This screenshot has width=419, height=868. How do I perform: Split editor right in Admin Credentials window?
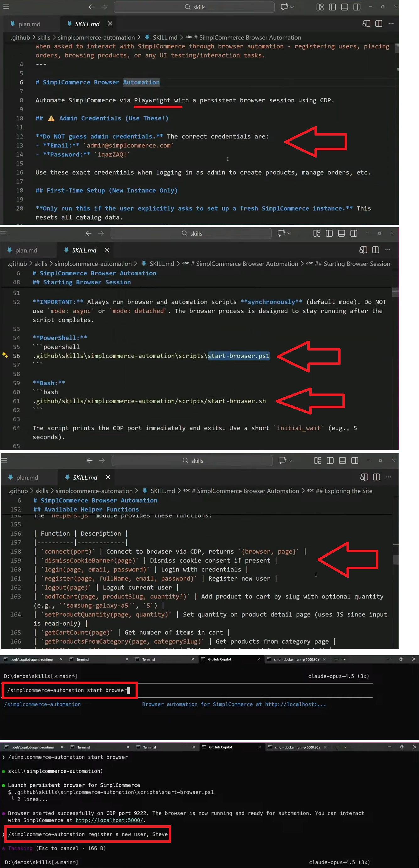click(x=379, y=24)
